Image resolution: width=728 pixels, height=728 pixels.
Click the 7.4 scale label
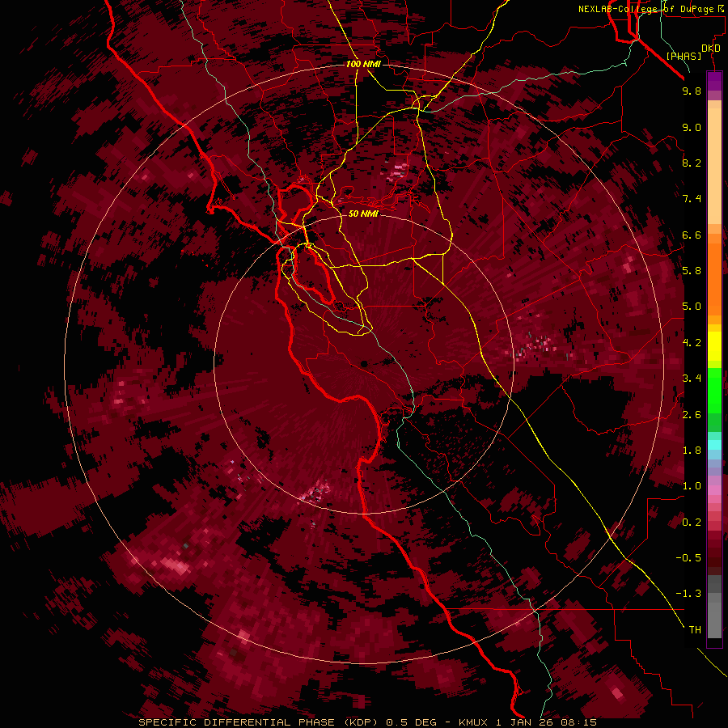[x=692, y=199]
